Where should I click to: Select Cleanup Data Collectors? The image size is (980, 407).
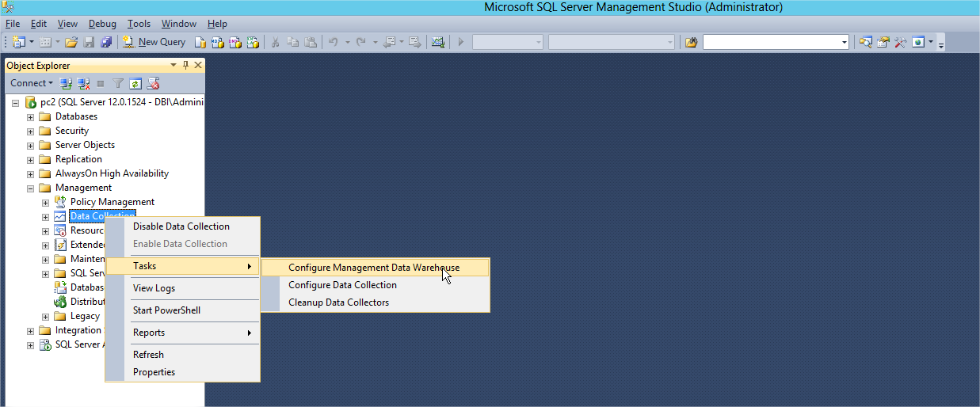375,302
